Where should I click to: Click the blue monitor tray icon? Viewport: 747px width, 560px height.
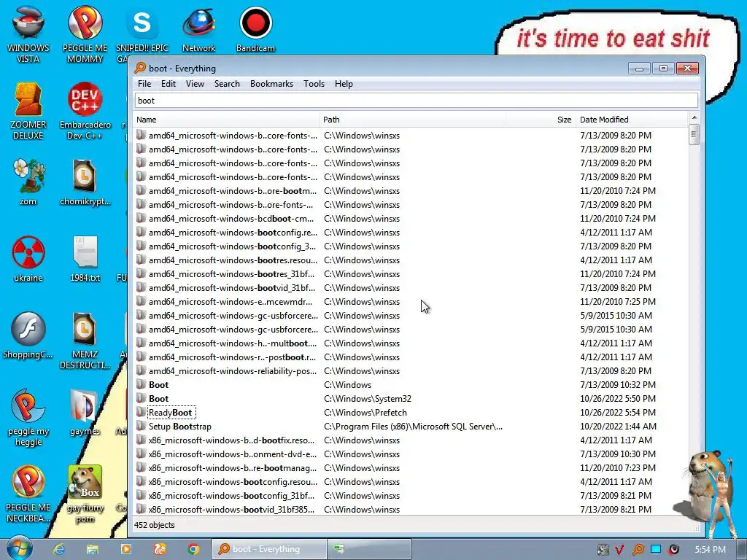[x=656, y=549]
